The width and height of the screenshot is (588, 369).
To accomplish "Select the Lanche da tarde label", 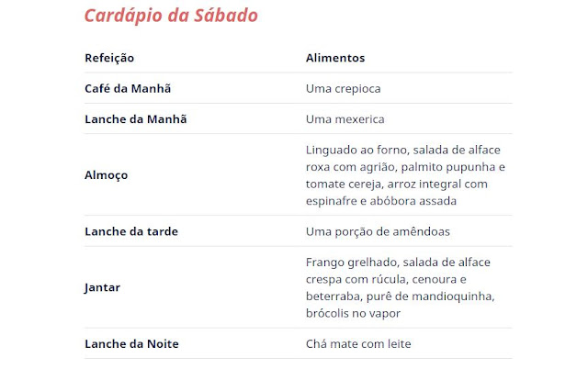I will [x=131, y=231].
